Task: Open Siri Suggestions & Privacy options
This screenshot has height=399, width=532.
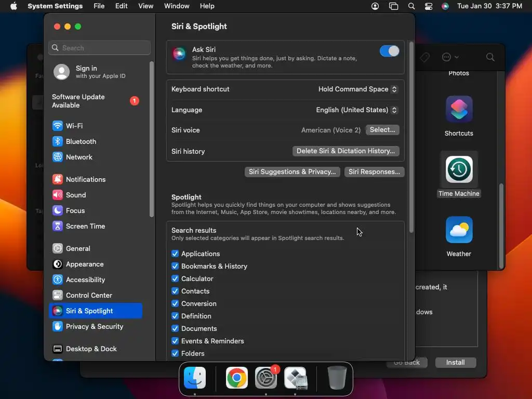Action: point(292,171)
